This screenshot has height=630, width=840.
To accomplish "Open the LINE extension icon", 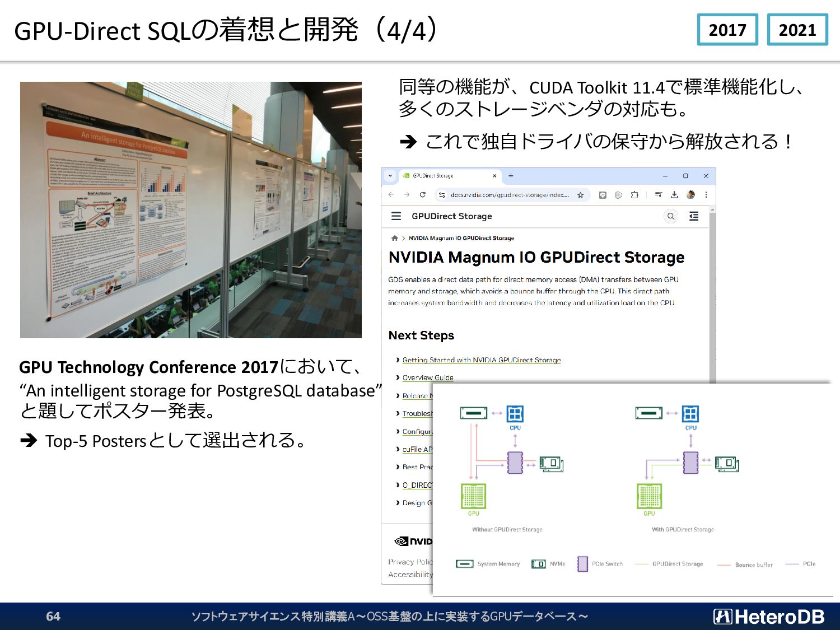I will 603,195.
